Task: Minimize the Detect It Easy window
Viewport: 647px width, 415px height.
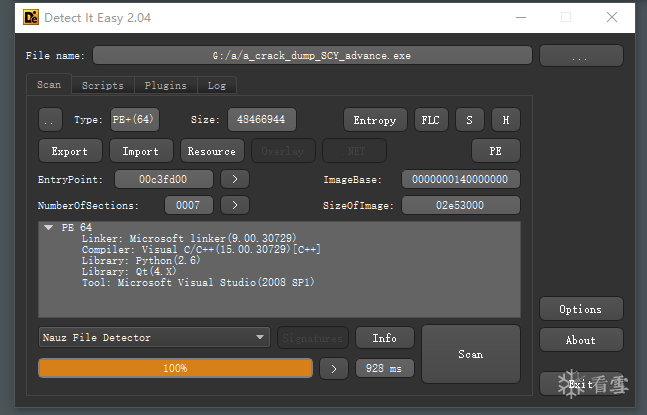Action: click(x=521, y=17)
